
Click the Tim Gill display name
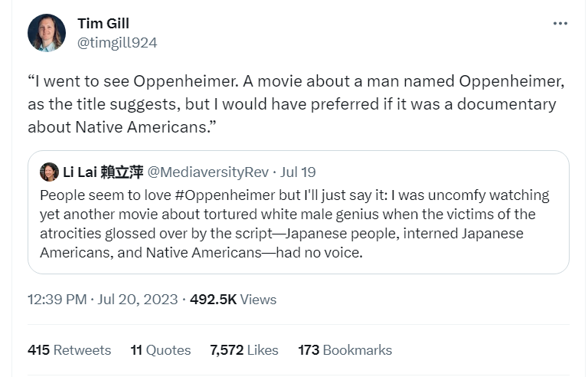pos(103,24)
